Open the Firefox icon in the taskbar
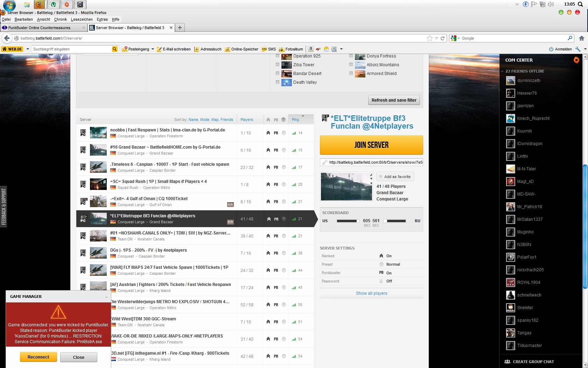Screen dimensions: 588x368 (40, 5)
